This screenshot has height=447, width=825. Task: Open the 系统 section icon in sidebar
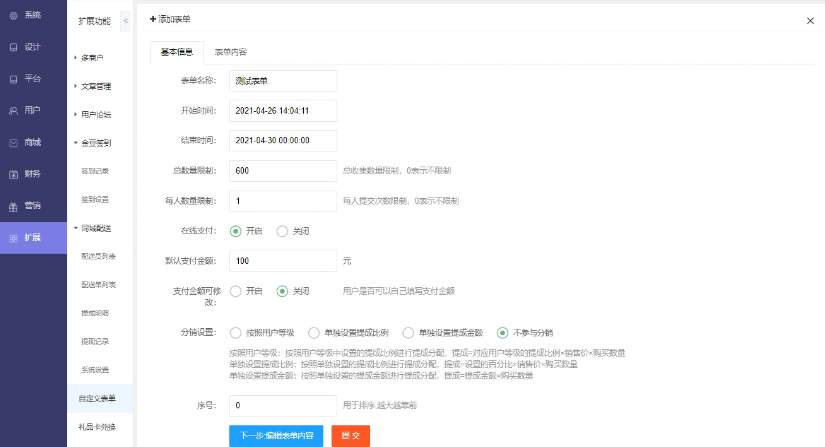coord(13,16)
